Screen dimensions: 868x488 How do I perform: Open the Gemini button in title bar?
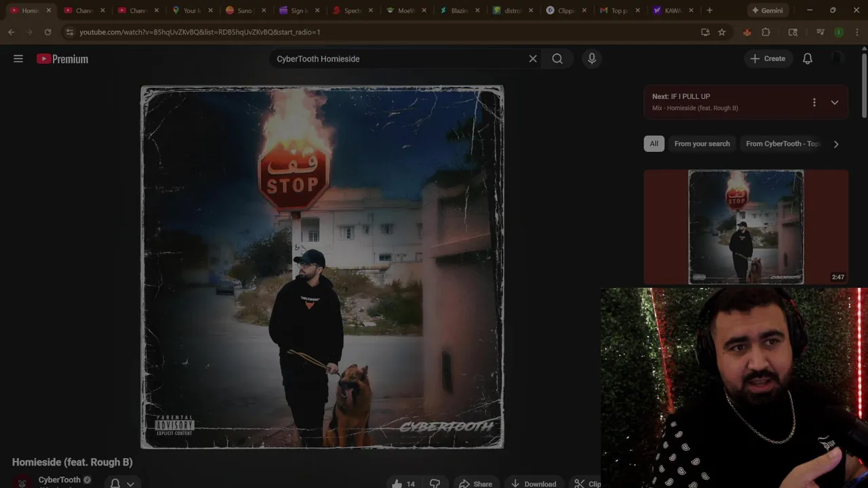(x=767, y=10)
